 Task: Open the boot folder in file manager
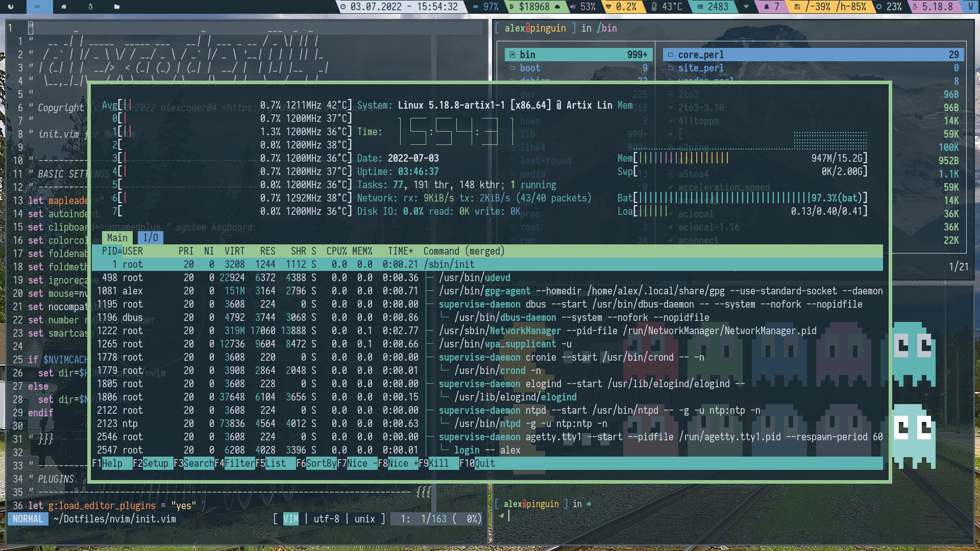[530, 68]
